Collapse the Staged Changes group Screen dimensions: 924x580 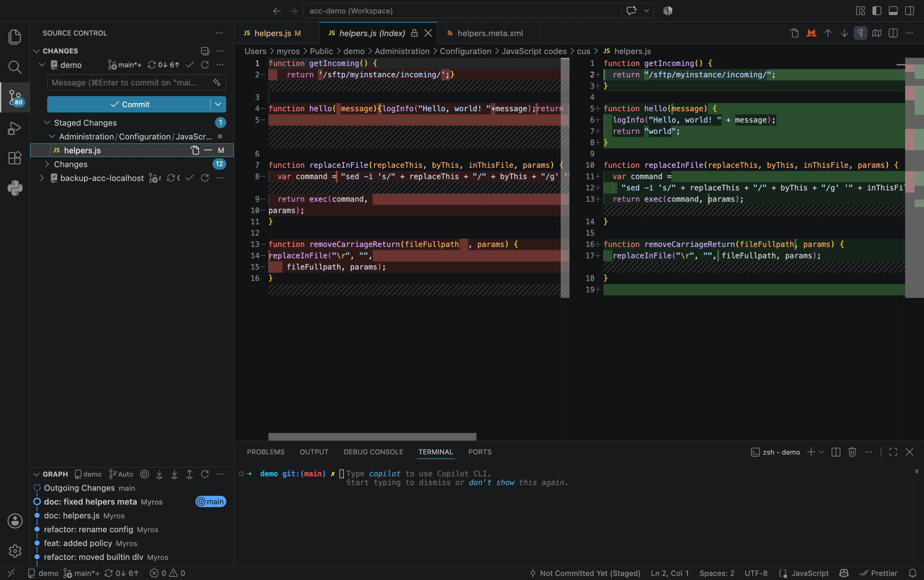point(47,123)
